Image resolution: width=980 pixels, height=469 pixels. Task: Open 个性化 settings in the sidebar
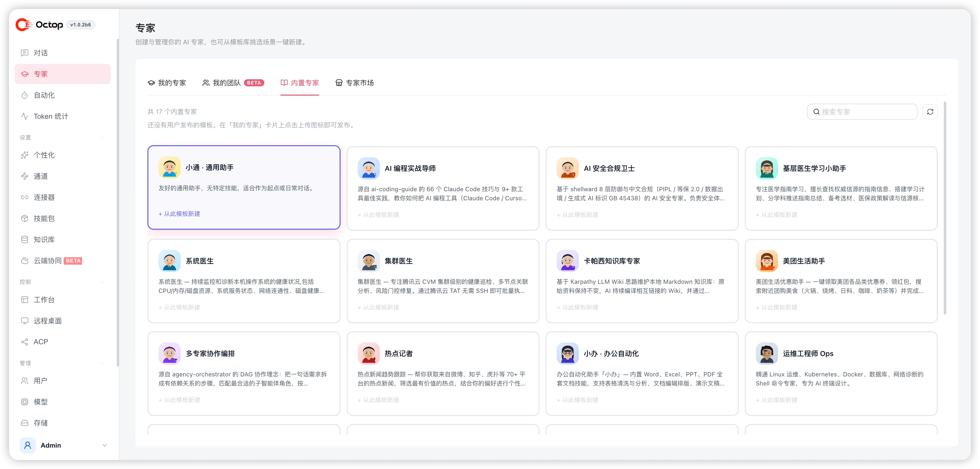62,155
